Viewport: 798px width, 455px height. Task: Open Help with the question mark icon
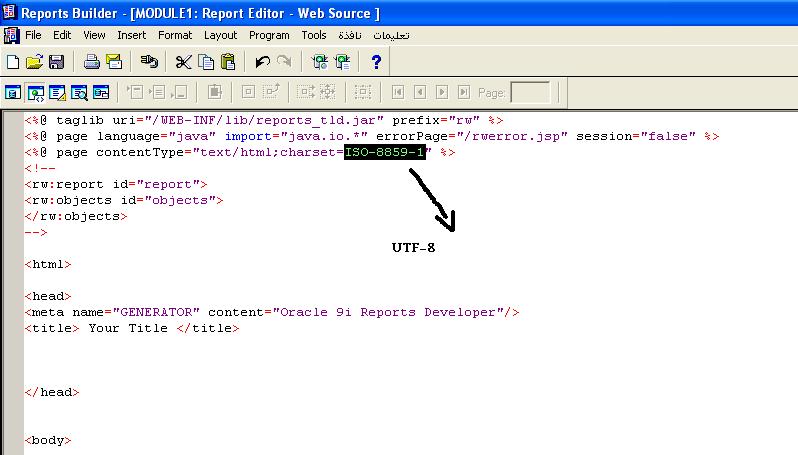(x=376, y=62)
